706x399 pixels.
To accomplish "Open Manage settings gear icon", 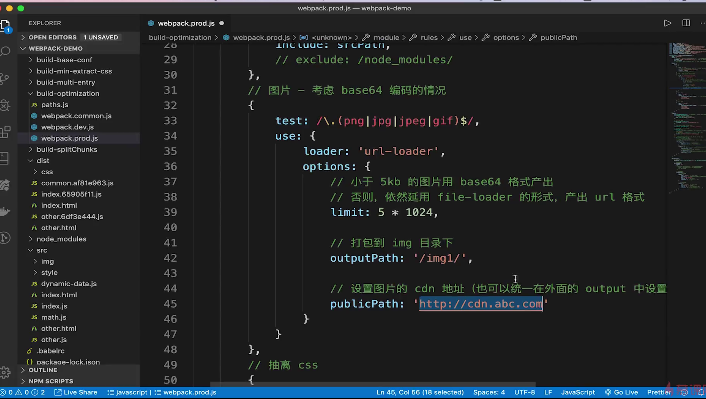I will (x=5, y=372).
